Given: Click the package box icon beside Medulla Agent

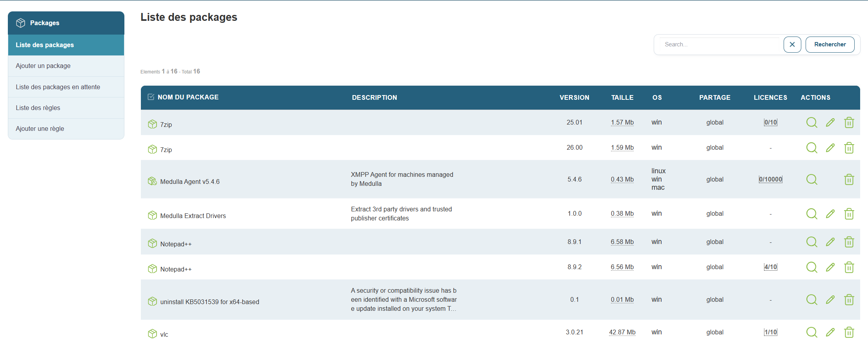Looking at the screenshot, I should (152, 181).
